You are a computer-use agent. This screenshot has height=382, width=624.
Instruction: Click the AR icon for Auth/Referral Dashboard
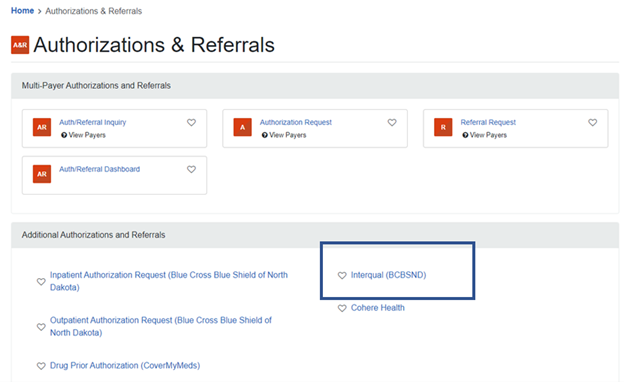coord(42,174)
